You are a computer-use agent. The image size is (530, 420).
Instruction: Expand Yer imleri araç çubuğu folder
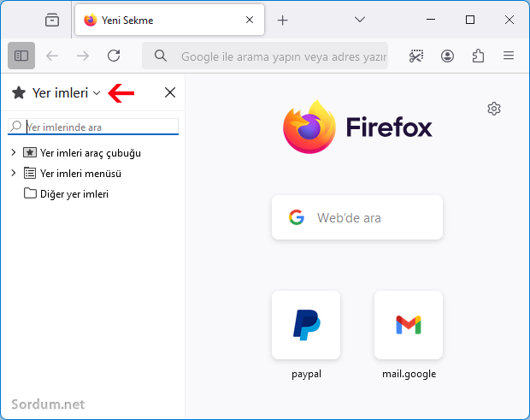[x=13, y=152]
